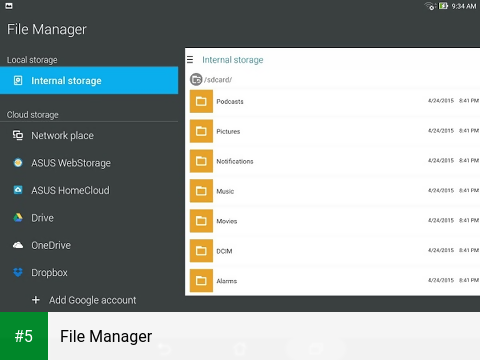The height and width of the screenshot is (360, 480).
Task: Click the Movies folder name
Action: click(227, 221)
